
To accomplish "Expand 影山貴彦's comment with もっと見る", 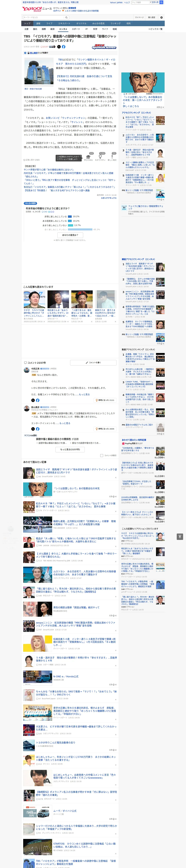I will click(65, 423).
